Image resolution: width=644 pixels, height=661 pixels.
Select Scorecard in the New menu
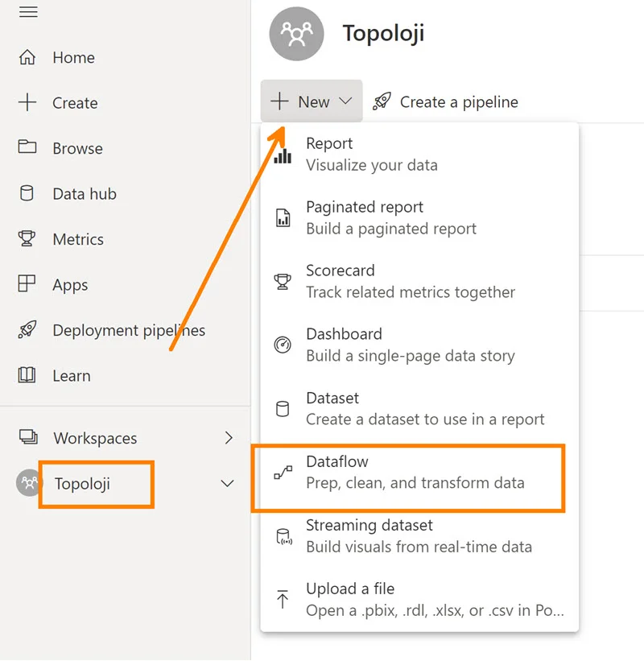tap(419, 281)
